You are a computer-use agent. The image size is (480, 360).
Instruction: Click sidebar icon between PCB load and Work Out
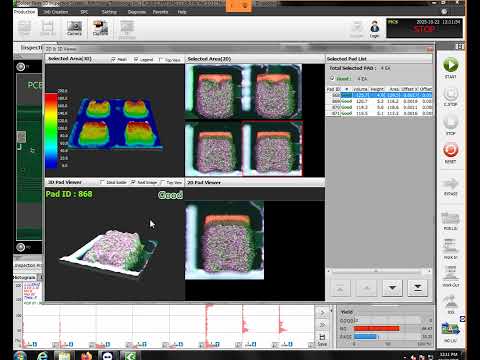[450, 247]
